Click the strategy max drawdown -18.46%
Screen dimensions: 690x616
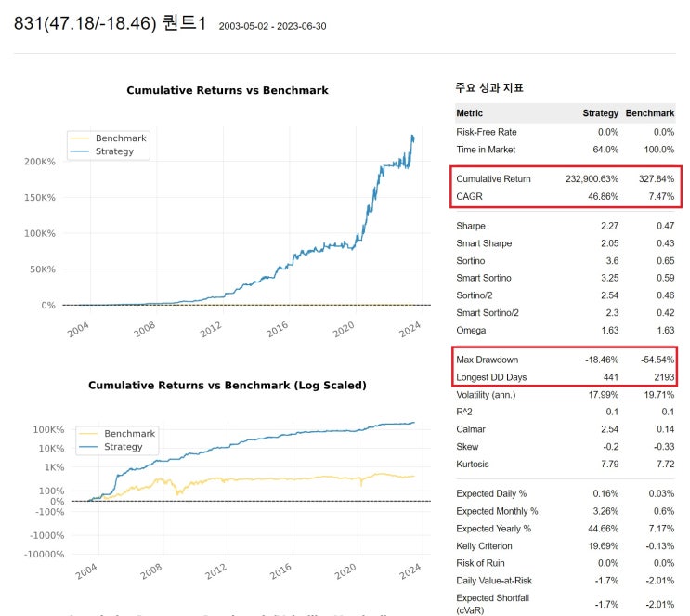tap(602, 360)
